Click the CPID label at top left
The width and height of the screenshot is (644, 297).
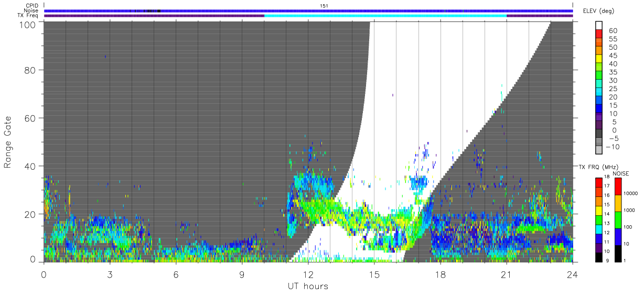(33, 5)
